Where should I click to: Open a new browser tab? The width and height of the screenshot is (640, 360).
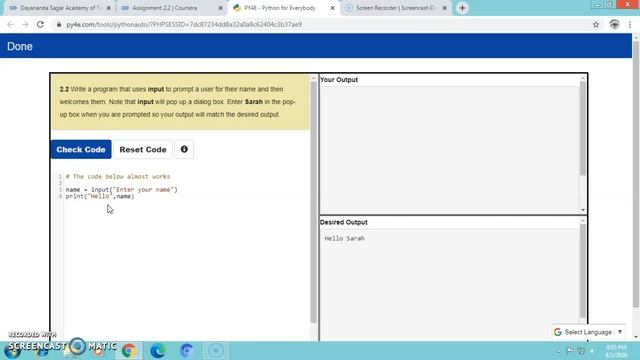[462, 8]
